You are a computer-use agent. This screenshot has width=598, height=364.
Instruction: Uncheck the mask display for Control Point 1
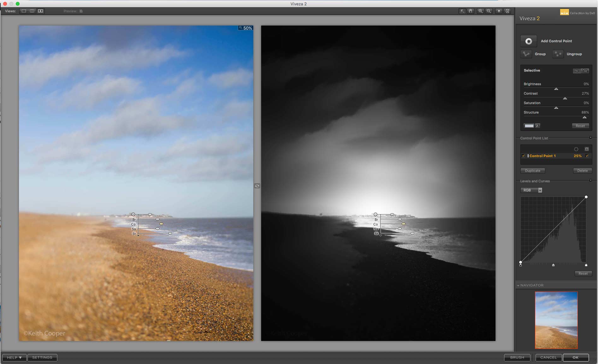[x=587, y=156]
